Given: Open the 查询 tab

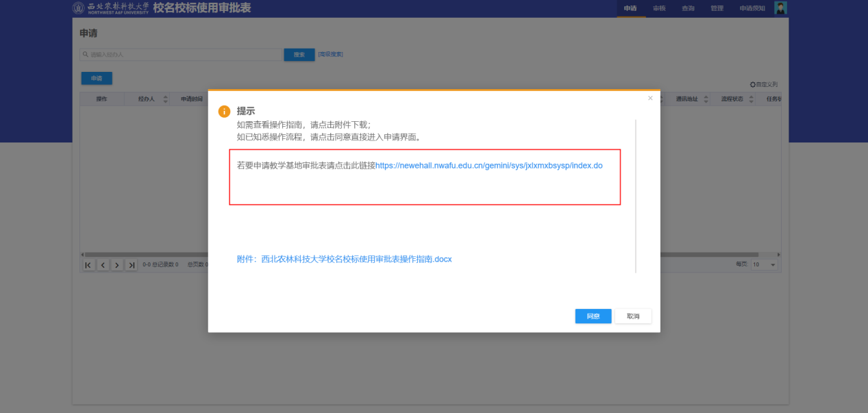Looking at the screenshot, I should click(x=688, y=8).
